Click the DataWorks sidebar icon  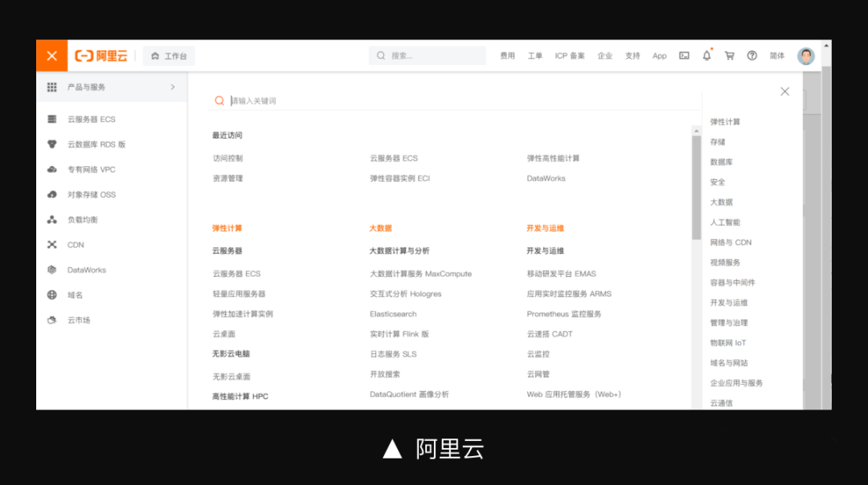(52, 270)
